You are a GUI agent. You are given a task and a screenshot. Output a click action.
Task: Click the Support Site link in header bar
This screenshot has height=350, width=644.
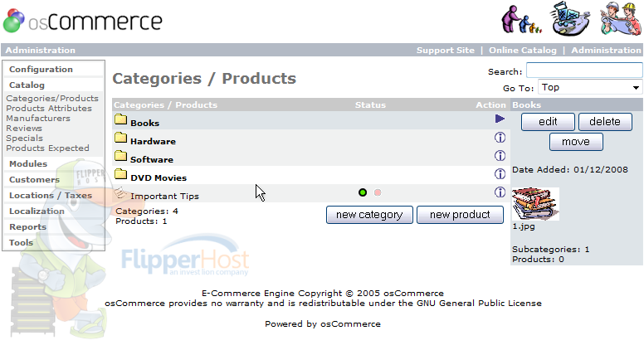pos(445,50)
